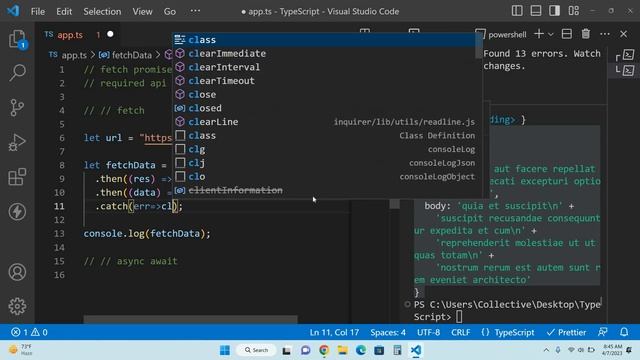
Task: Open the Source Control view
Action: 17,108
